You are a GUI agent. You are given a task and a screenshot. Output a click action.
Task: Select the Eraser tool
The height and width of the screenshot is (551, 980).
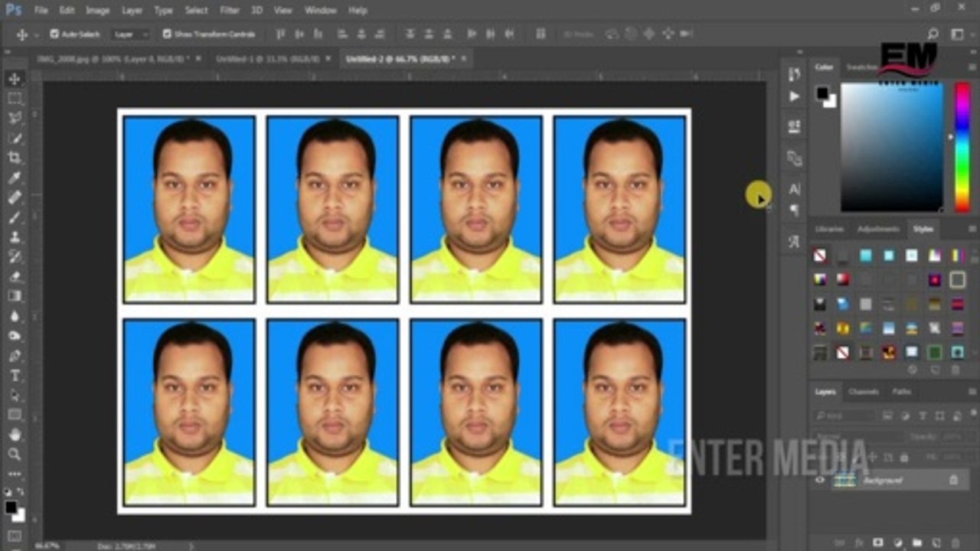pos(15,276)
